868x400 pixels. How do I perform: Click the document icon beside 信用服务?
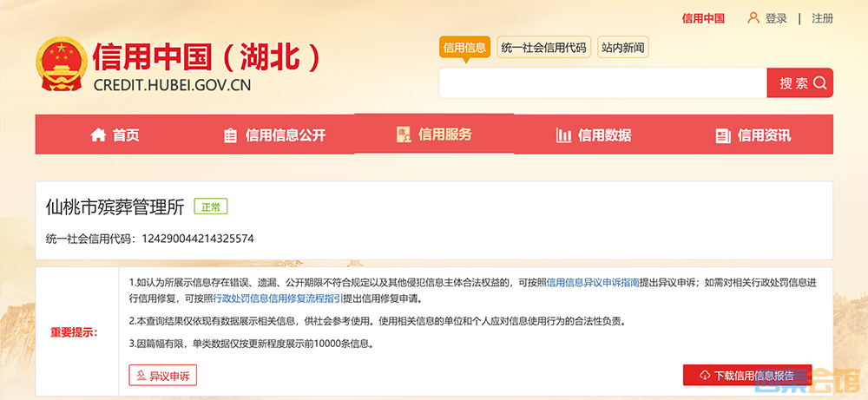[x=404, y=134]
